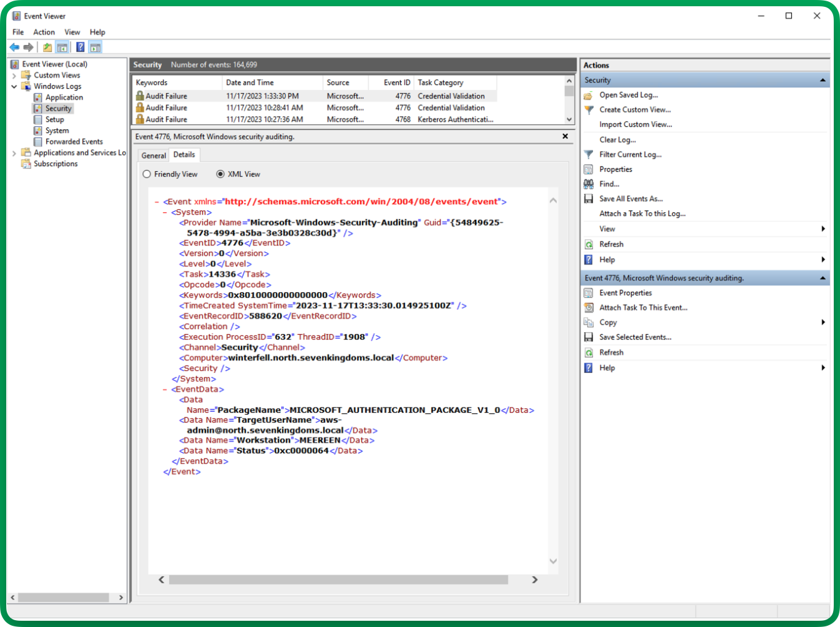
Task: Click the Attach Task To This Event icon
Action: (x=588, y=307)
